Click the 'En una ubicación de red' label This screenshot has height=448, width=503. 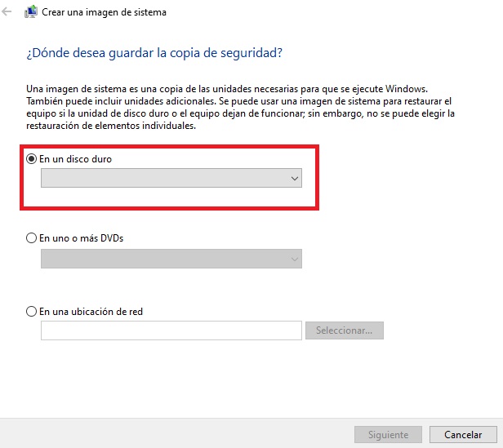click(91, 312)
